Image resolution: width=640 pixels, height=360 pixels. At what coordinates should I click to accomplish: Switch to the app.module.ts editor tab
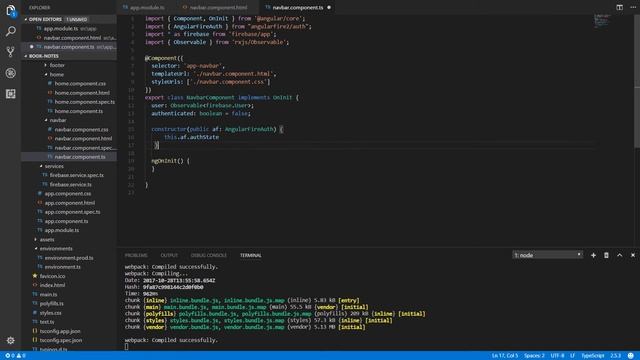point(147,7)
